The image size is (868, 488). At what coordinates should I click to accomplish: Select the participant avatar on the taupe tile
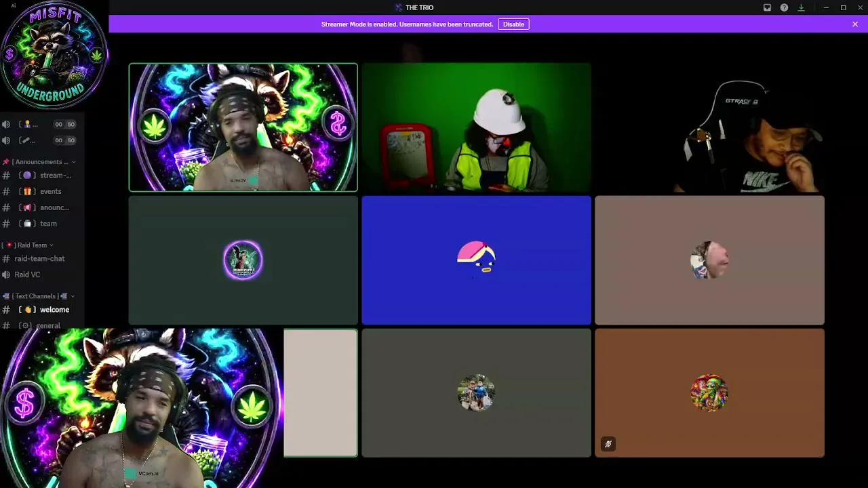pos(709,260)
